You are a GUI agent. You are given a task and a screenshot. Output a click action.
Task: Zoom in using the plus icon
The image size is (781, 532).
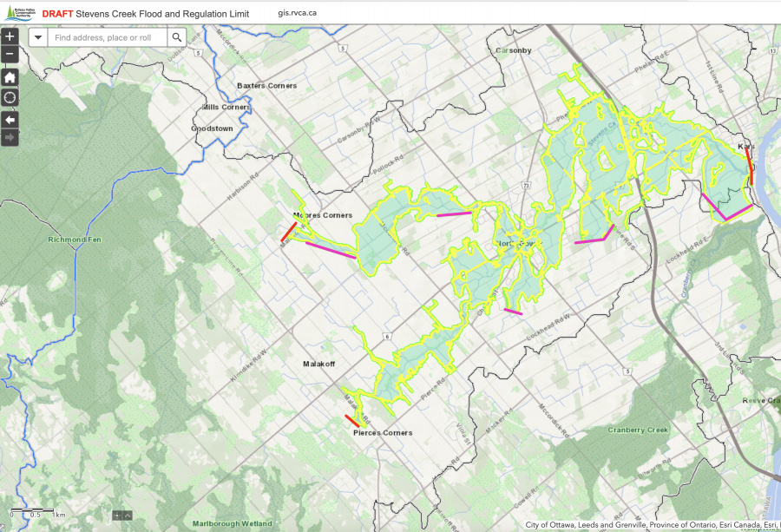click(x=10, y=36)
